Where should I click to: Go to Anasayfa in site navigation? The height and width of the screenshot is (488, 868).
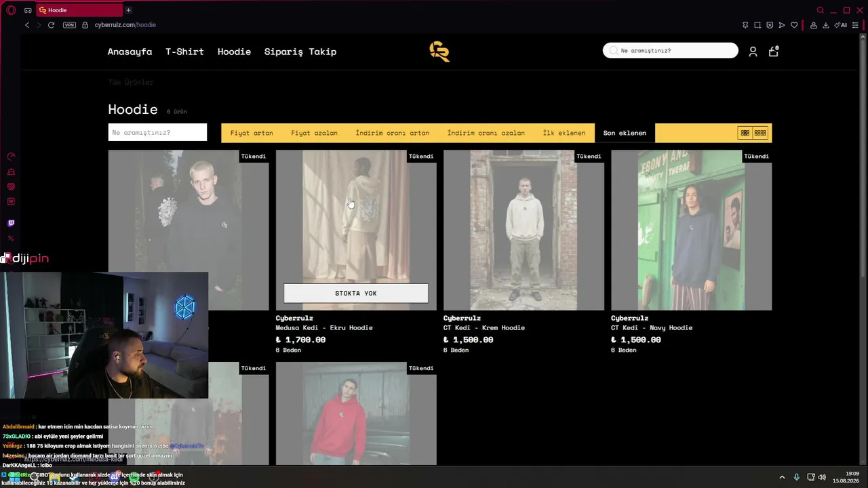click(x=130, y=52)
